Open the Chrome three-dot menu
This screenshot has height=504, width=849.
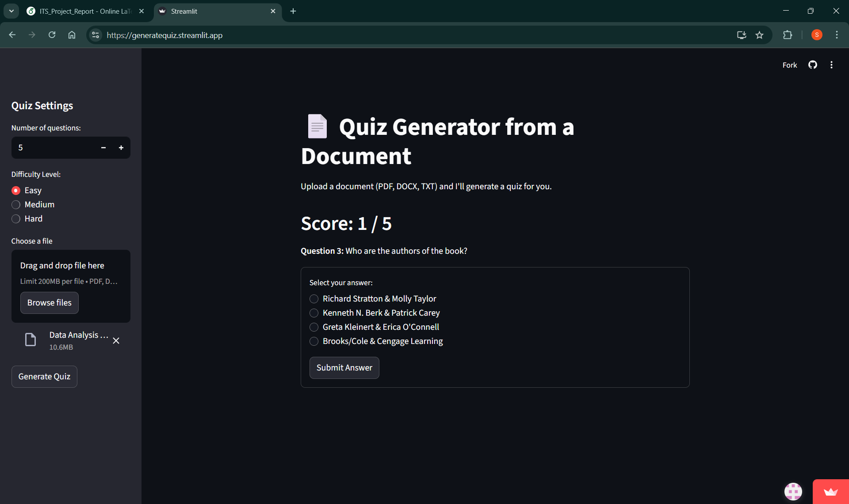point(837,35)
